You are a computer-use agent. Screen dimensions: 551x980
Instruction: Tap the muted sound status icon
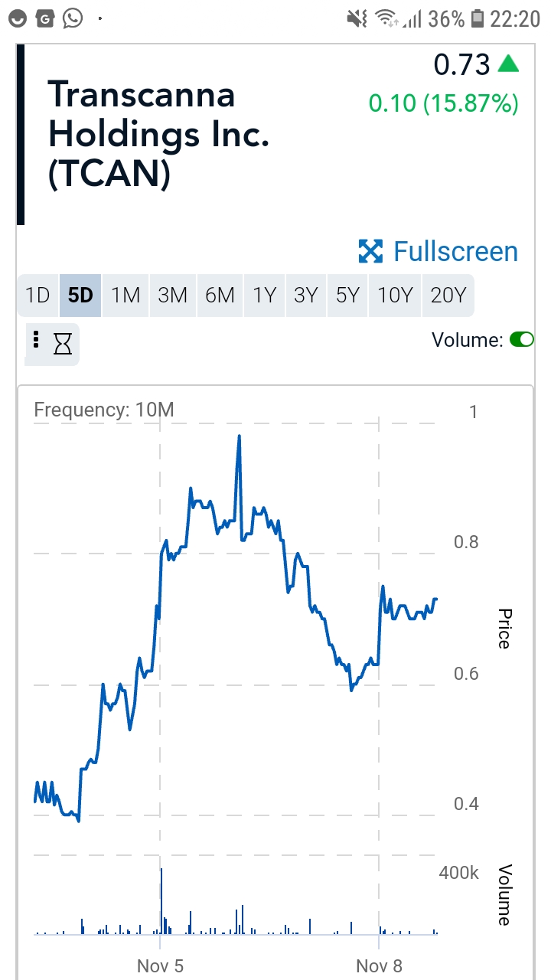[x=357, y=18]
